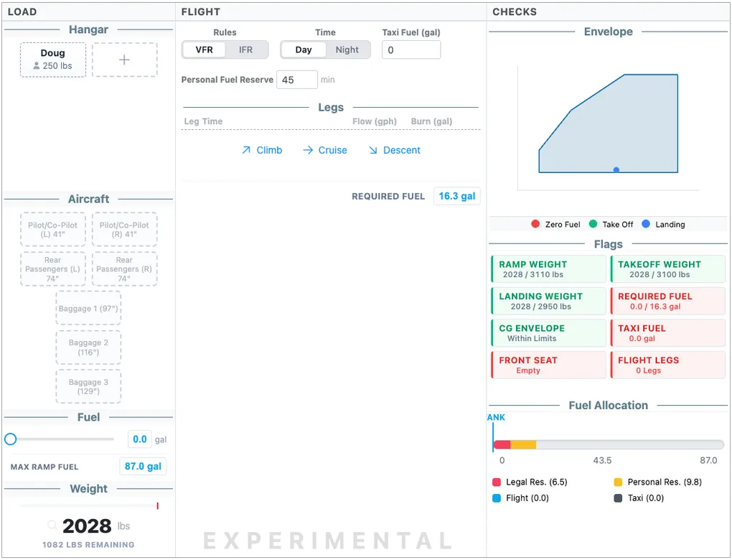Set flight time to Night

point(347,50)
